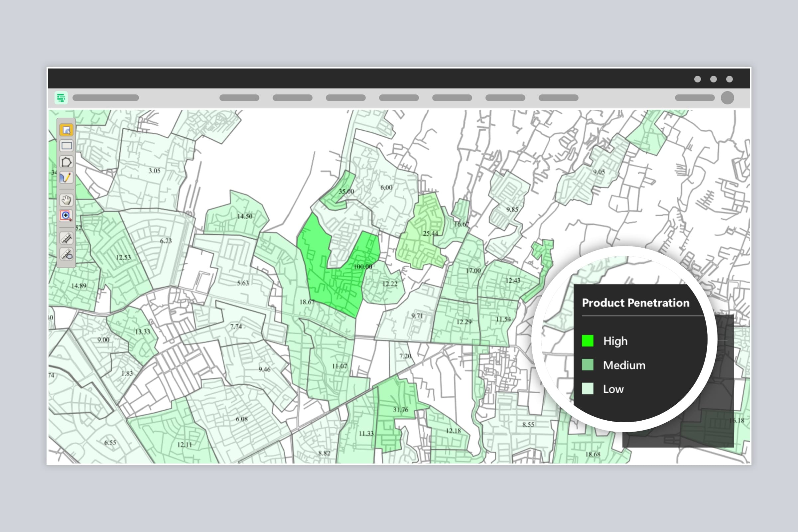Click the 31.76 region label
The image size is (798, 532).
click(401, 410)
